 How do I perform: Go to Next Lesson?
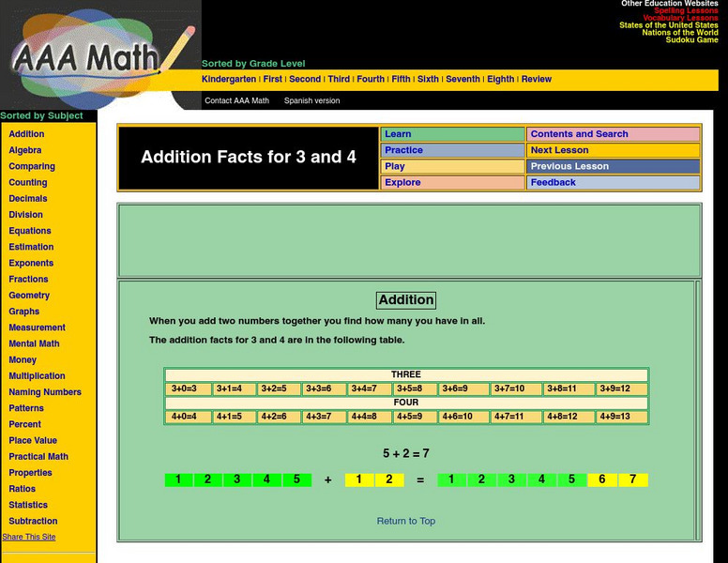tap(614, 150)
